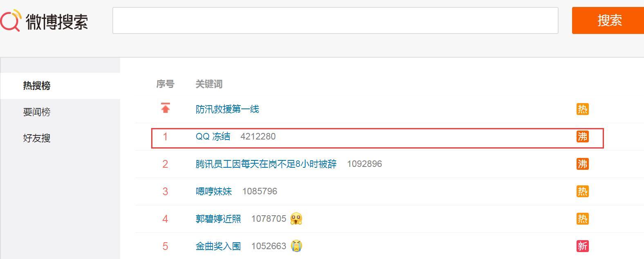This screenshot has width=644, height=259.
Task: Click the 新 badge beside 金曲奖入围
Action: coord(582,246)
